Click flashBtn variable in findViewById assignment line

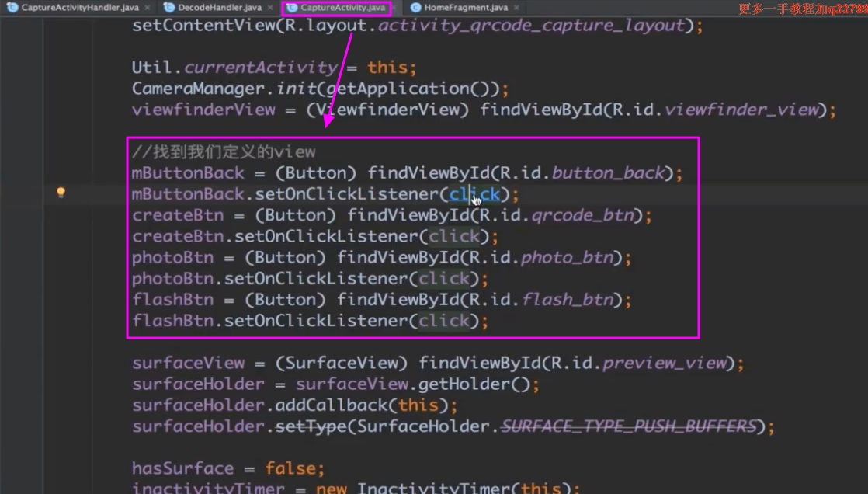[x=172, y=299]
